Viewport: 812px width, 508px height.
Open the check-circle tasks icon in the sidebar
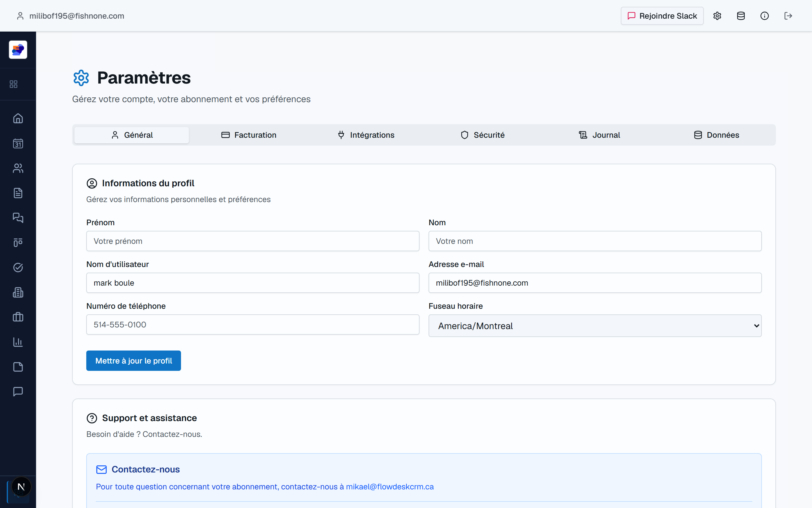click(x=18, y=268)
